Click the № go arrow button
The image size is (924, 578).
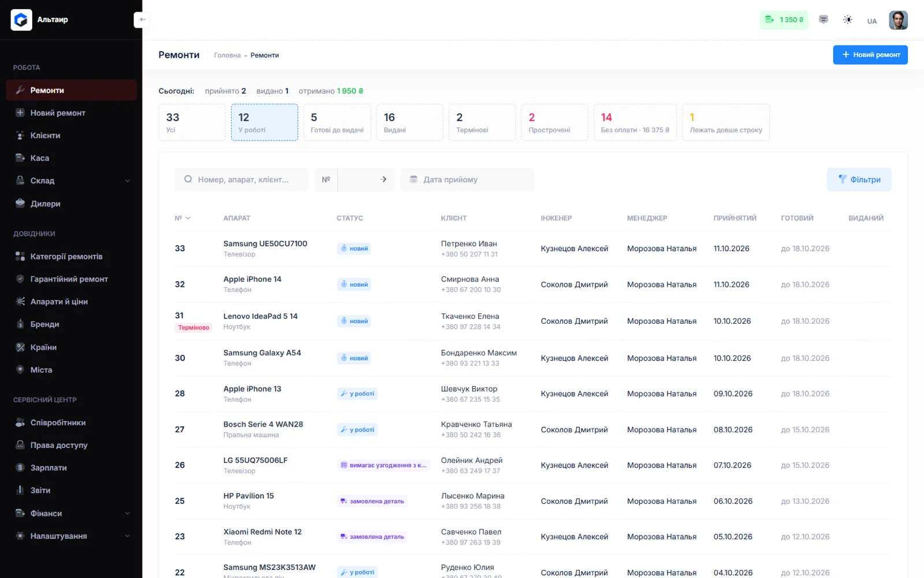click(x=384, y=180)
